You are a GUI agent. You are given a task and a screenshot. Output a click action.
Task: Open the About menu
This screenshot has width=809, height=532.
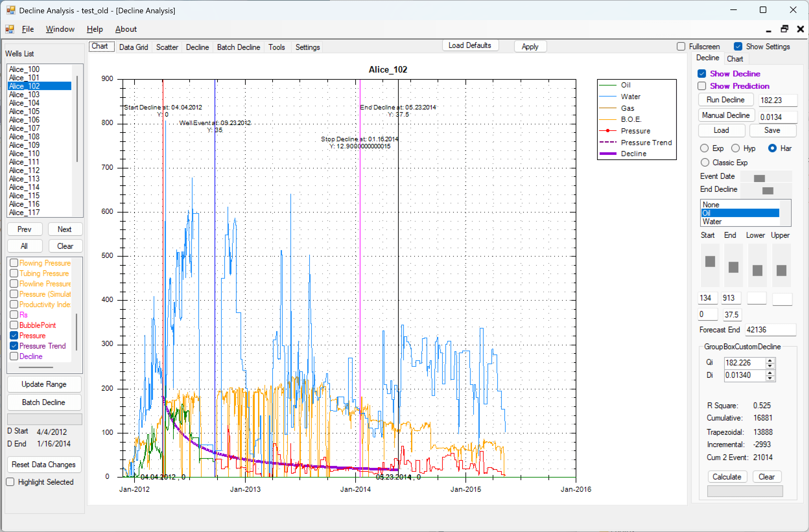(126, 29)
